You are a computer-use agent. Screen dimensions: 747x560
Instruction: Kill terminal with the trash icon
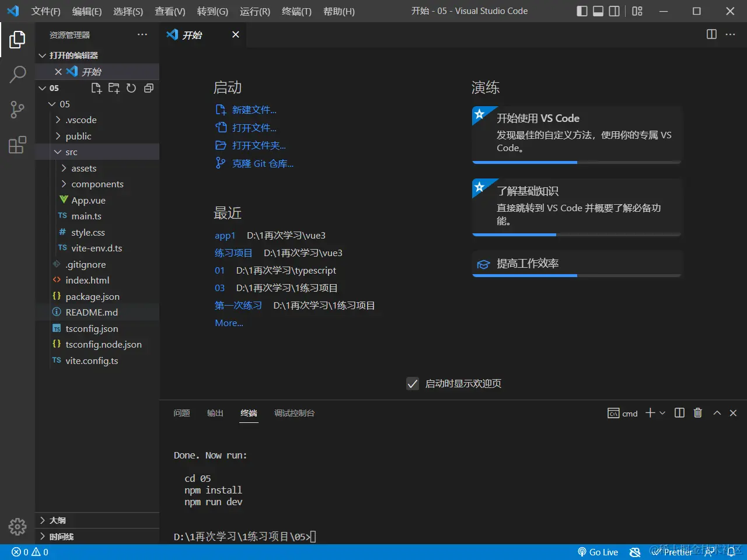(x=697, y=413)
